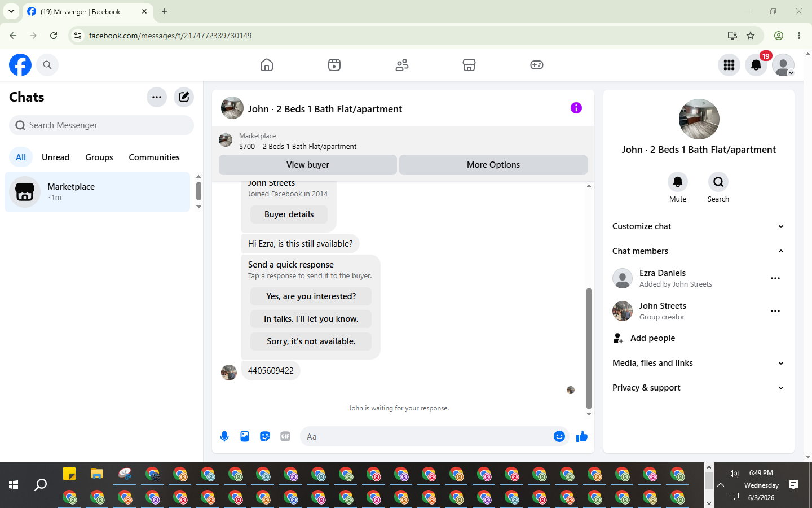Click the More Options button
This screenshot has width=812, height=508.
coord(493,165)
